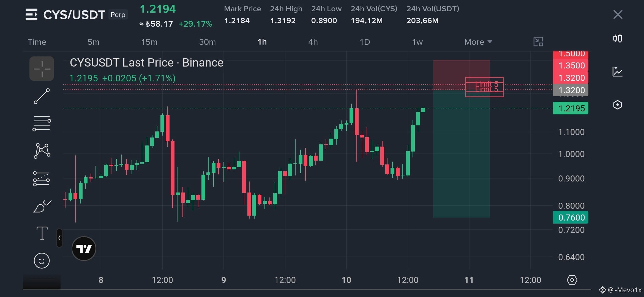Click the 24h Vol(USDT) value 203,66M
Image resolution: width=644 pixels, height=297 pixels.
pyautogui.click(x=422, y=21)
